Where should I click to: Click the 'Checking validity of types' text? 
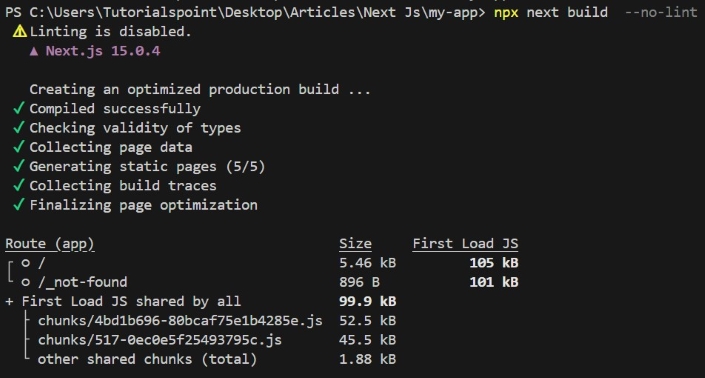click(135, 128)
